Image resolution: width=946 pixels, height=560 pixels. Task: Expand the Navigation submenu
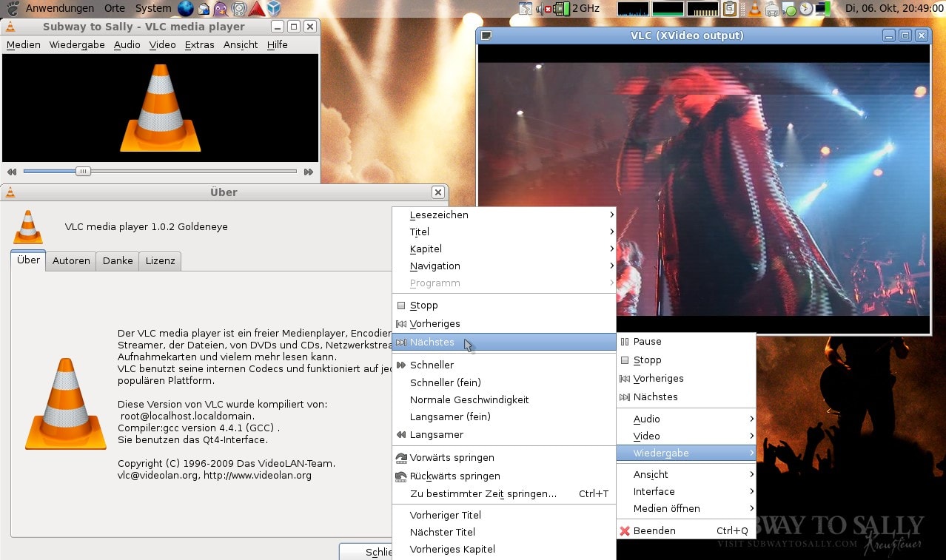tap(435, 266)
